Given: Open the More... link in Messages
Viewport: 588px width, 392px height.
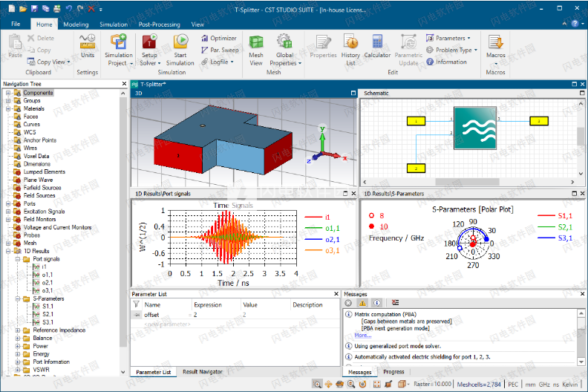Looking at the screenshot, I should [362, 336].
